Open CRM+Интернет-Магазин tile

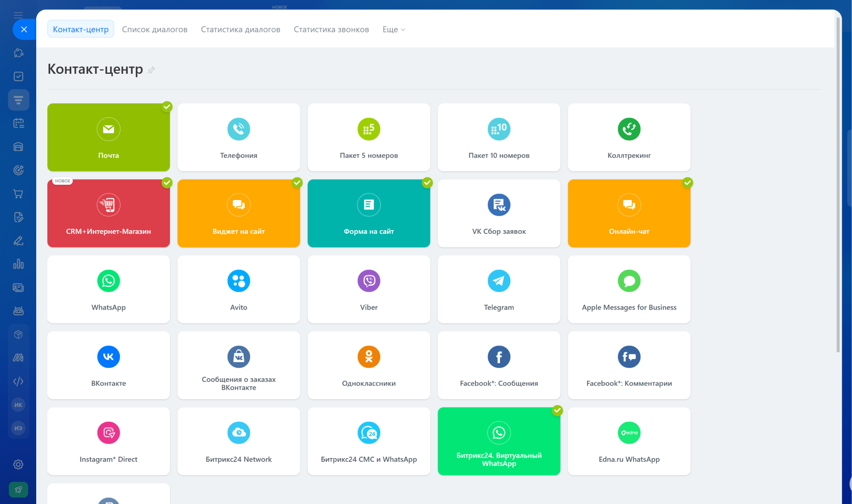[108, 213]
